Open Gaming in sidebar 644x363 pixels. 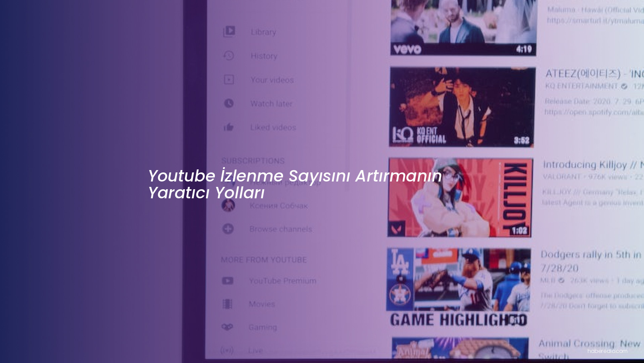click(x=263, y=327)
